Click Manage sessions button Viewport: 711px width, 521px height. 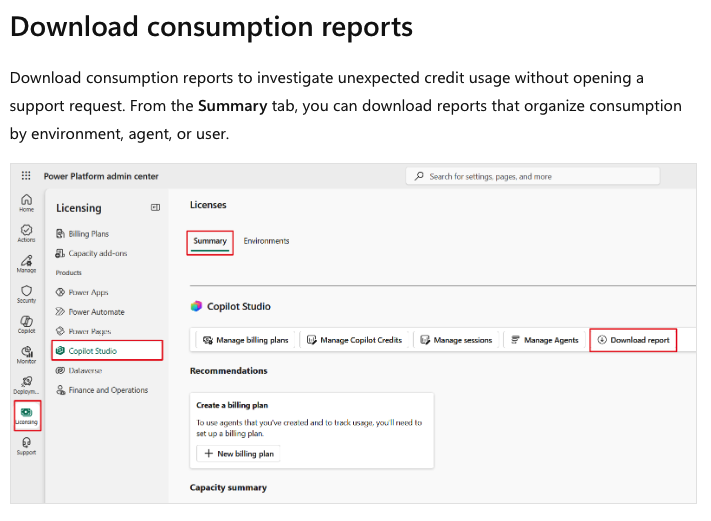pos(456,340)
